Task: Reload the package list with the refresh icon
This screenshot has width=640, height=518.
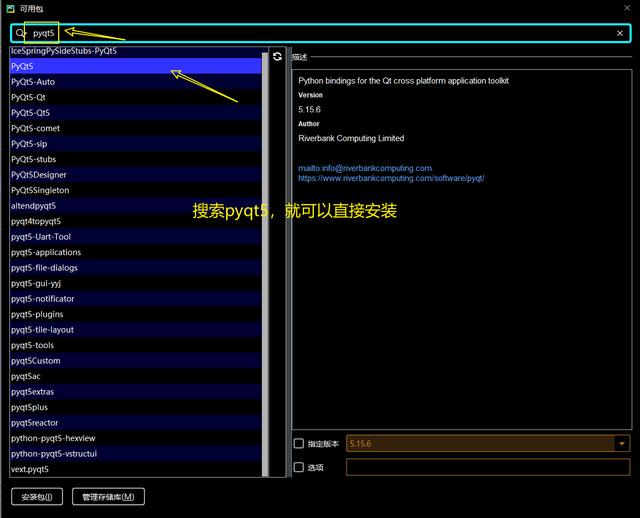Action: point(277,56)
